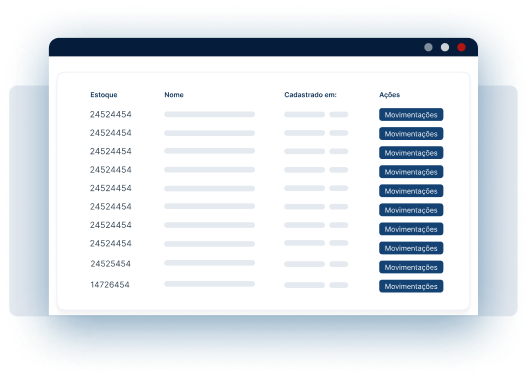Select the Cadastrado em: column header
The image size is (530, 379).
pos(310,95)
